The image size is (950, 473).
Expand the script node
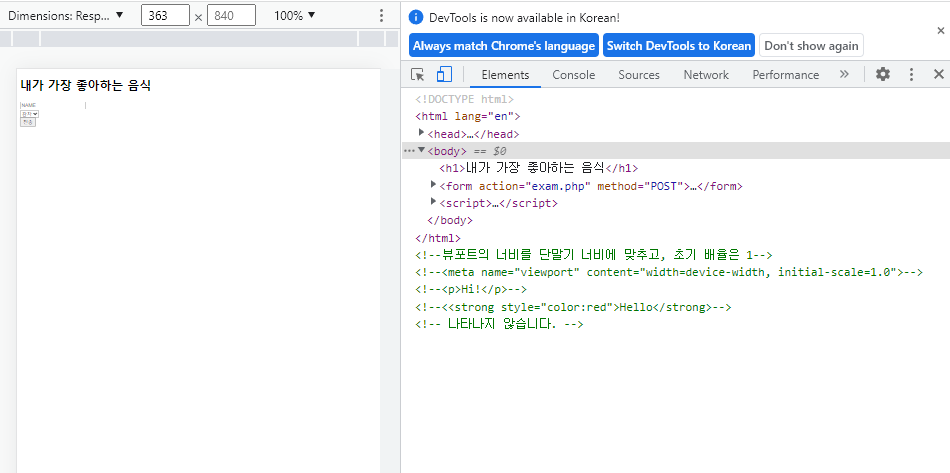click(x=433, y=202)
